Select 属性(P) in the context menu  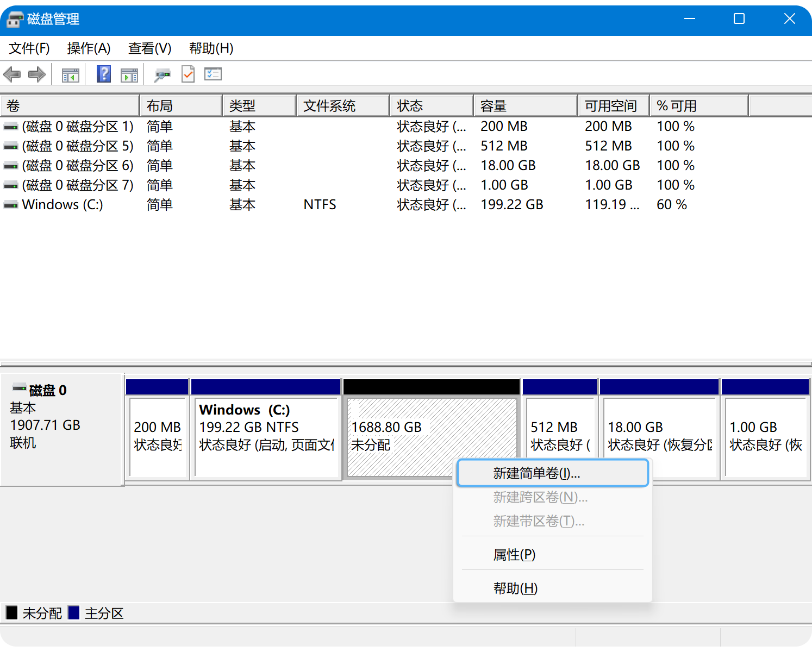(x=514, y=555)
